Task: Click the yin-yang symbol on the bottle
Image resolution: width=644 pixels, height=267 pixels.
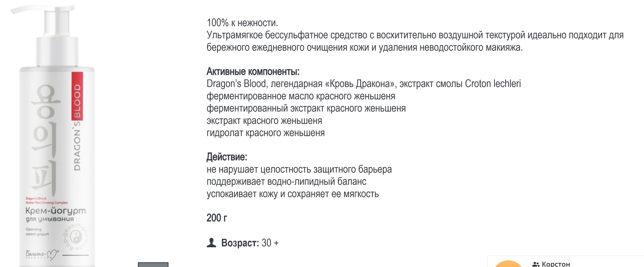Action: point(75,237)
